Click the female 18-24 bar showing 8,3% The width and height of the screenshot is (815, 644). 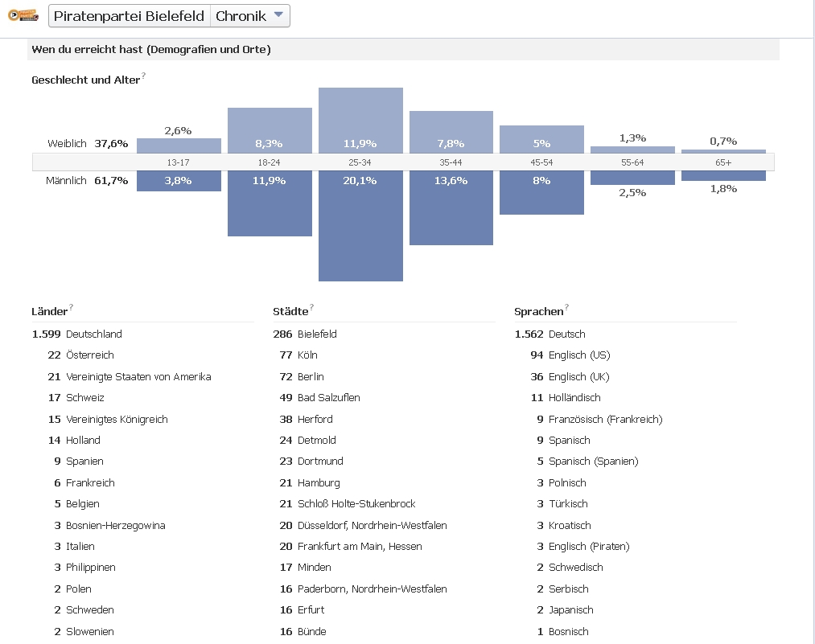coord(270,130)
